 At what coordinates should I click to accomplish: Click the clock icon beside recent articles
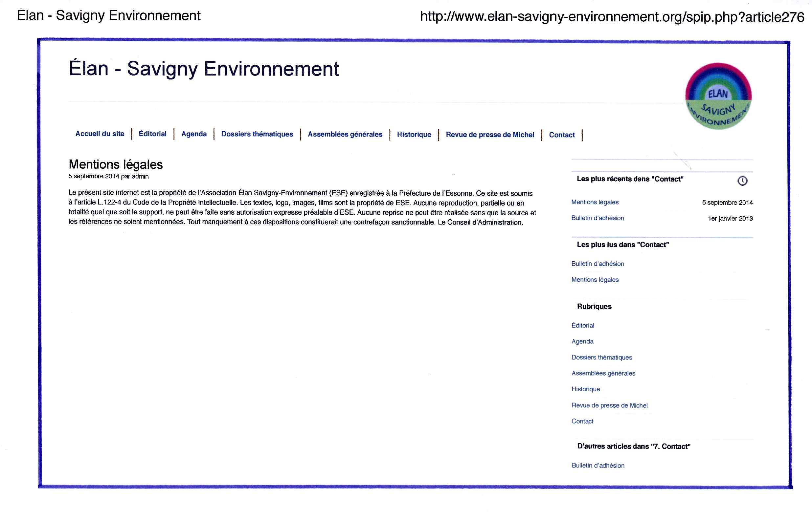742,181
